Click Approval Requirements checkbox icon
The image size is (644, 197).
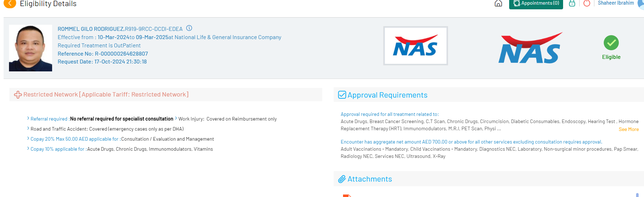(x=342, y=95)
